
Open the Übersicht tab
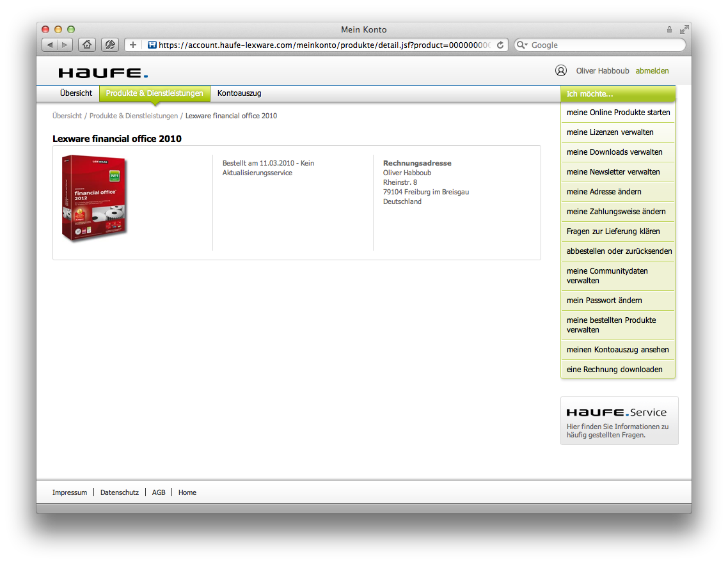click(76, 93)
